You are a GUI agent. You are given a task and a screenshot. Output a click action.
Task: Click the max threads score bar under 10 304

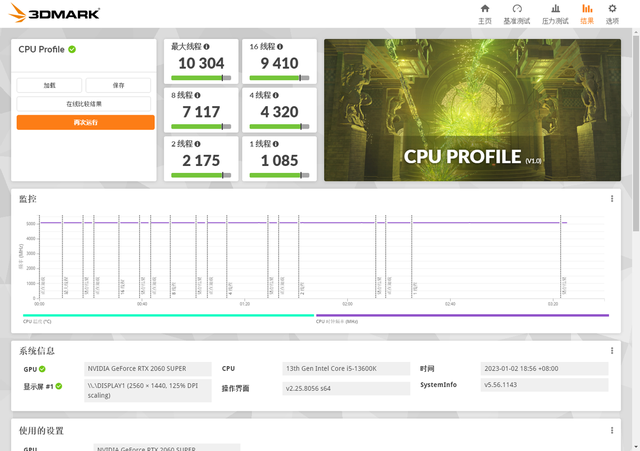(x=201, y=78)
